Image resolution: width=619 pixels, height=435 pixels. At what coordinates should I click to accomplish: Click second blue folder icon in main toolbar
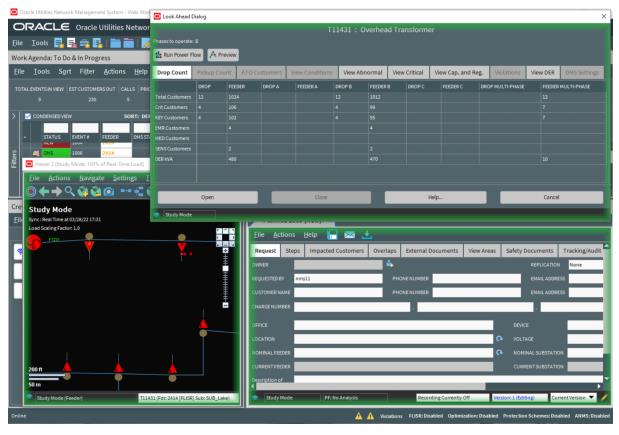(129, 43)
